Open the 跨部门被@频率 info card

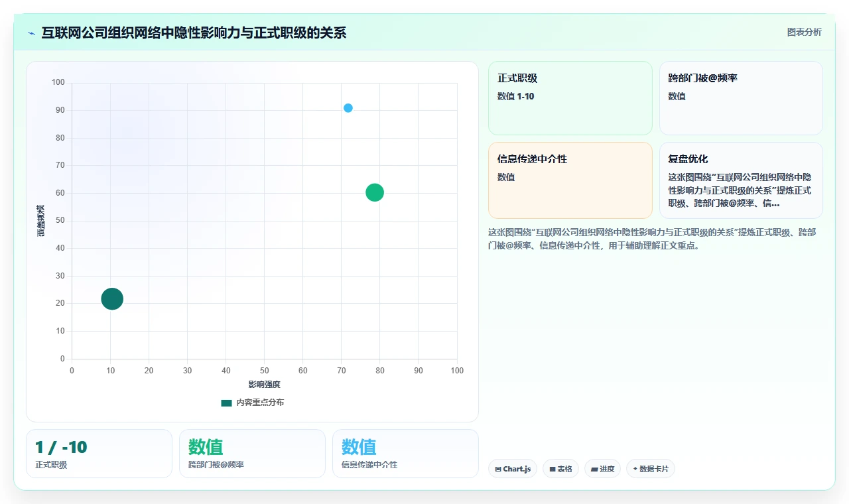click(741, 98)
